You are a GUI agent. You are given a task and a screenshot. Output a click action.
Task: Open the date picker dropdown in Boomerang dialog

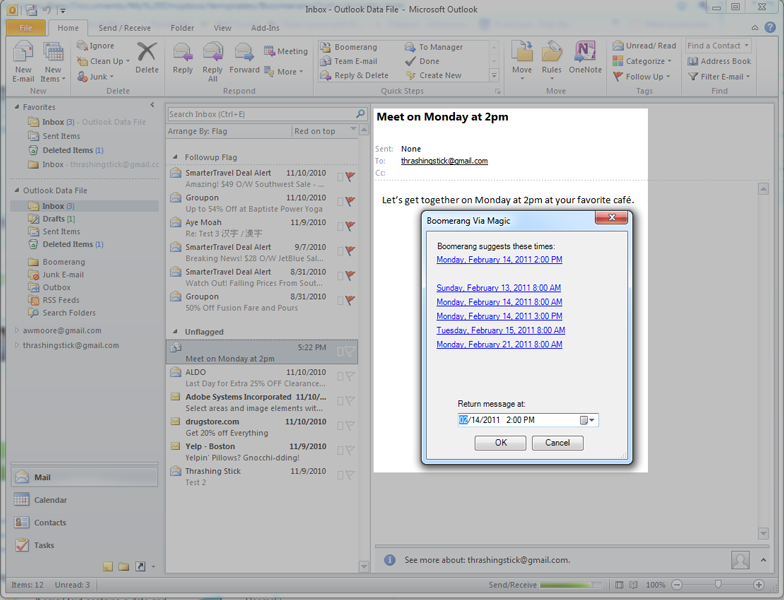(587, 420)
